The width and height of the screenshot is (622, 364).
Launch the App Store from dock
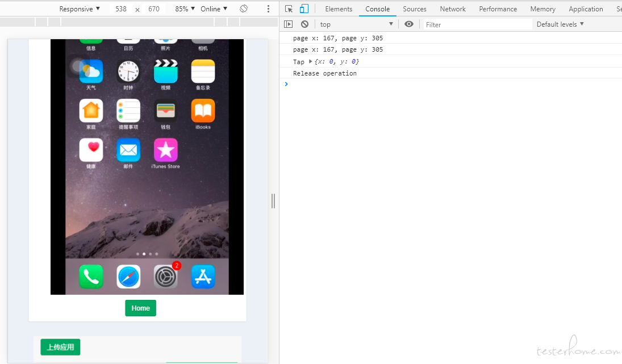[203, 277]
